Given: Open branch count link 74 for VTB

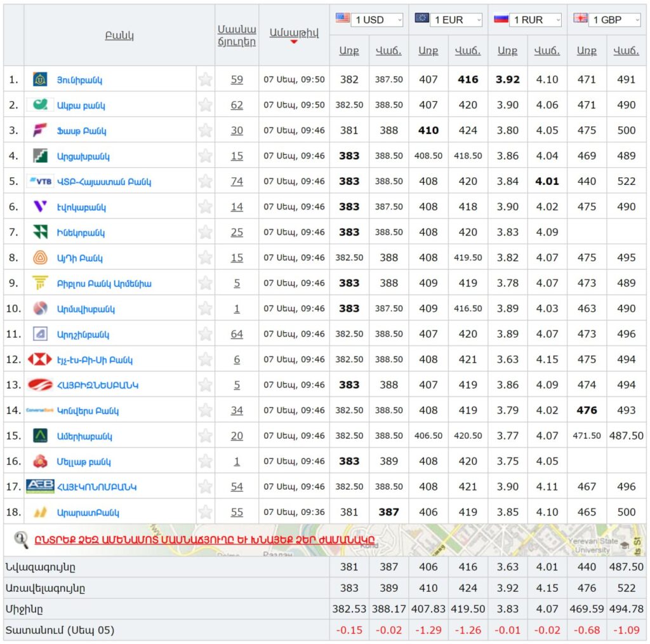Looking at the screenshot, I should 237,182.
